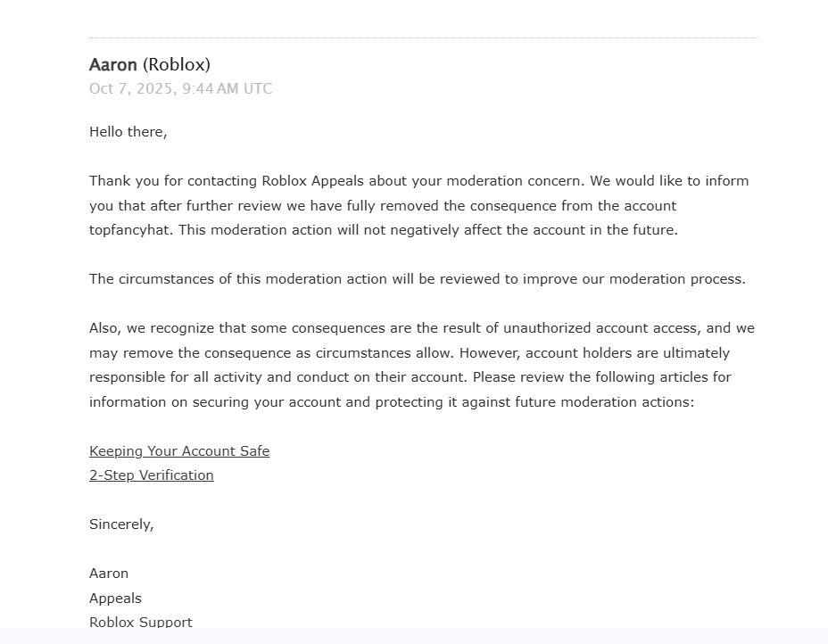Screen dimensions: 828x644
Task: Click the Aaron signature below Sincerely
Action: [x=109, y=574]
